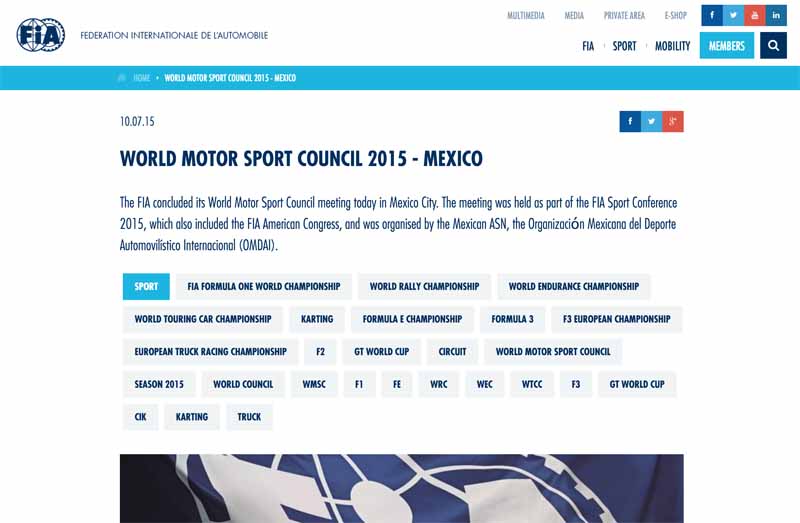Image resolution: width=800 pixels, height=523 pixels.
Task: Open the header Twitter icon
Action: tap(733, 15)
